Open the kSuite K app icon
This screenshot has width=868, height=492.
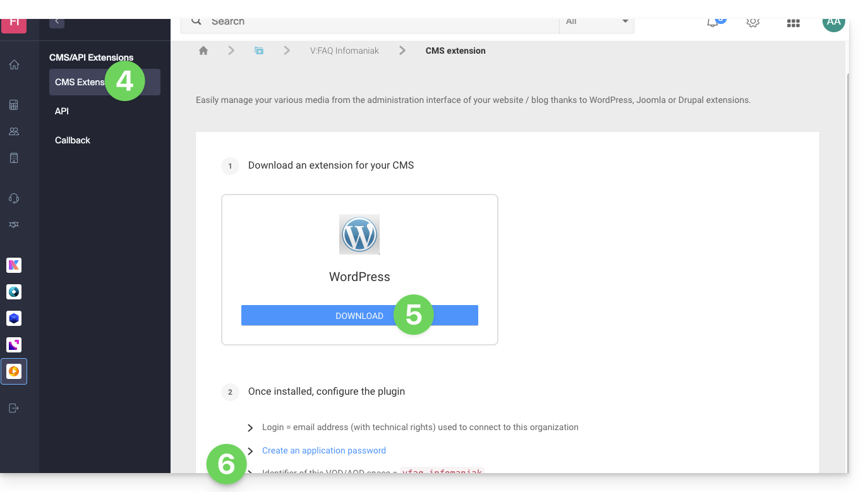14,265
